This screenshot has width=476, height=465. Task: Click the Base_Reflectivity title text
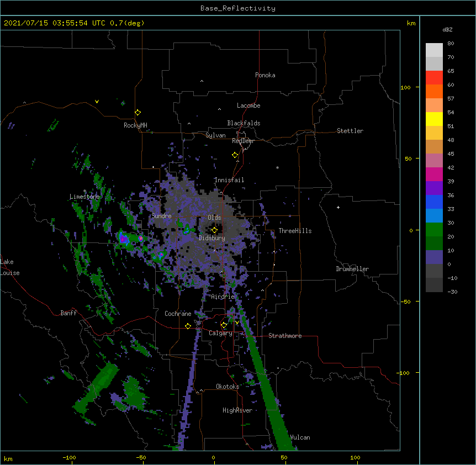(x=238, y=8)
